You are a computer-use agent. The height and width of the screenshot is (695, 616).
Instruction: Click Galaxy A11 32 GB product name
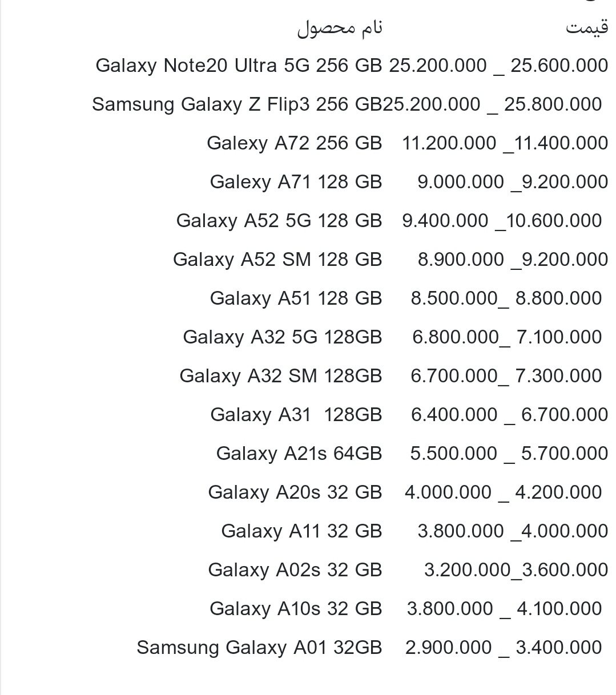tap(301, 531)
